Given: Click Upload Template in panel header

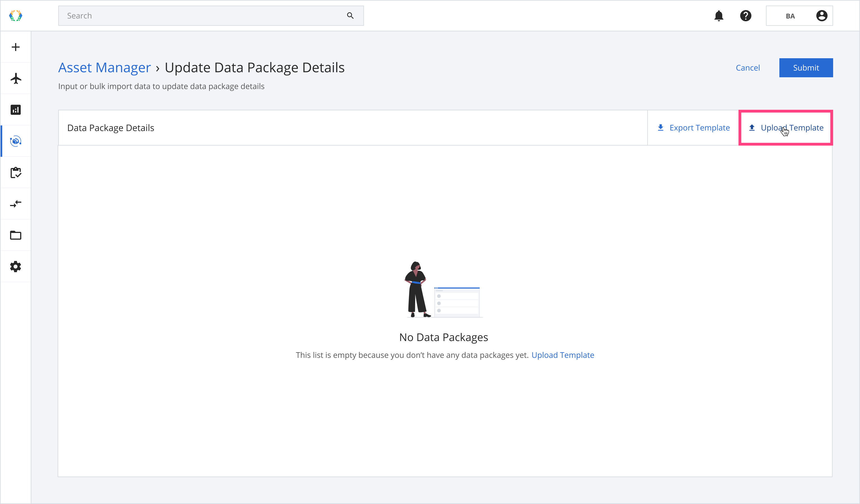Looking at the screenshot, I should click(x=786, y=128).
